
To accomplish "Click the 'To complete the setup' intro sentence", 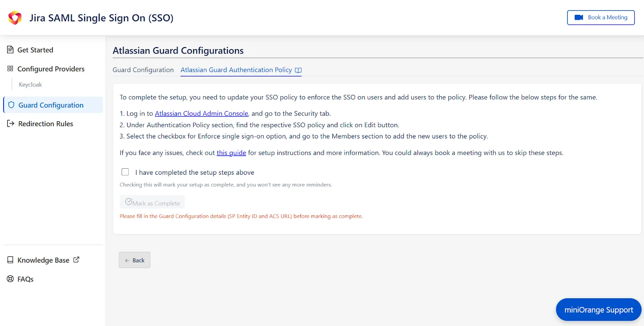I will pos(358,97).
